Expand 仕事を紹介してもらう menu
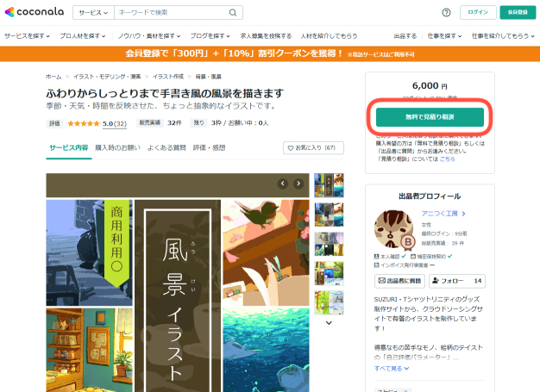Screen dimensions: 540x392 point(503,36)
